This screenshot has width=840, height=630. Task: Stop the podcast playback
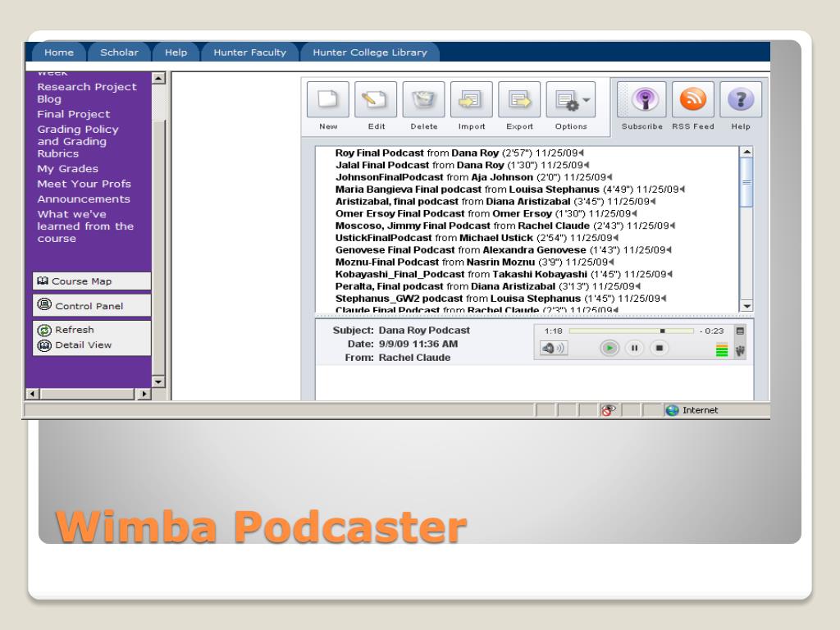[660, 348]
